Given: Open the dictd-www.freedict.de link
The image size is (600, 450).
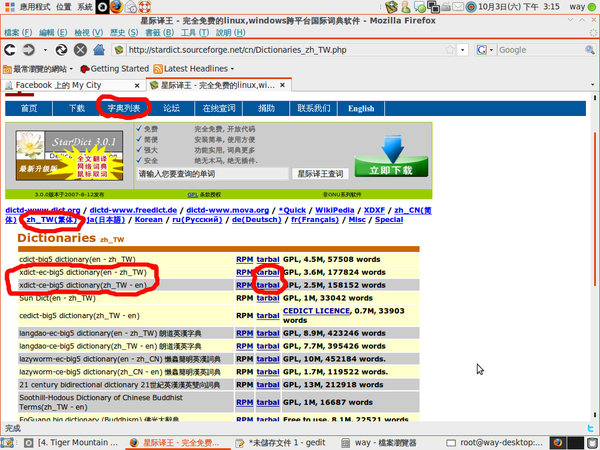Looking at the screenshot, I should click(x=133, y=210).
